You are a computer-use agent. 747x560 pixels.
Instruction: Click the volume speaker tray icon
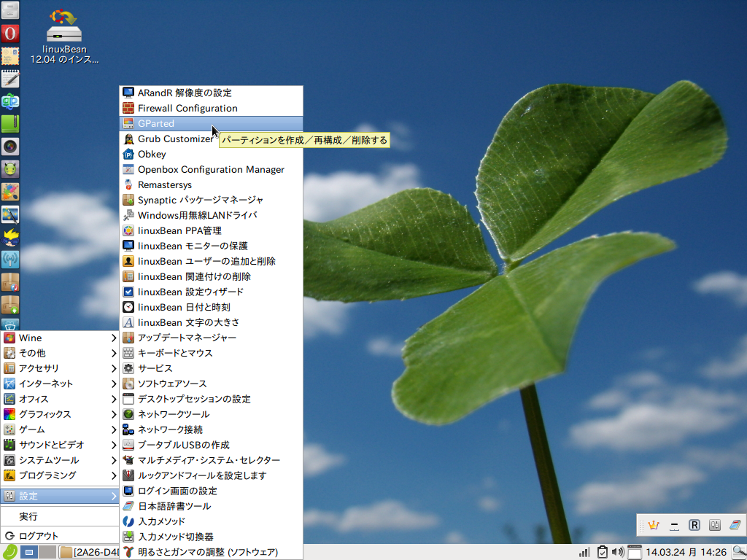click(618, 552)
